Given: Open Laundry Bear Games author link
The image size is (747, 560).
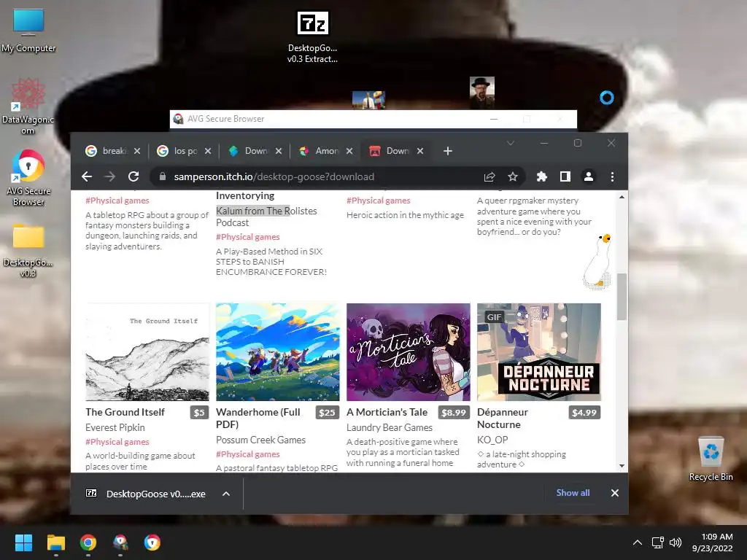Looking at the screenshot, I should [x=390, y=427].
